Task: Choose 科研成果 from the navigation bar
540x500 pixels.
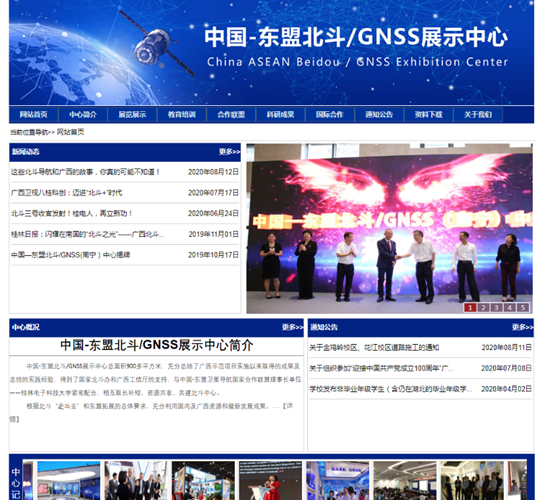Action: pos(280,114)
